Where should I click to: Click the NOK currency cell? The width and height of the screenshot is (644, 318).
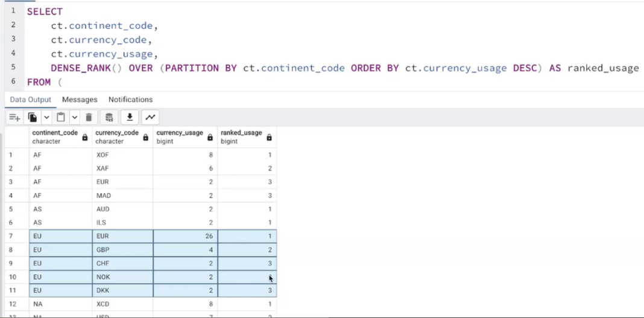pyautogui.click(x=123, y=277)
